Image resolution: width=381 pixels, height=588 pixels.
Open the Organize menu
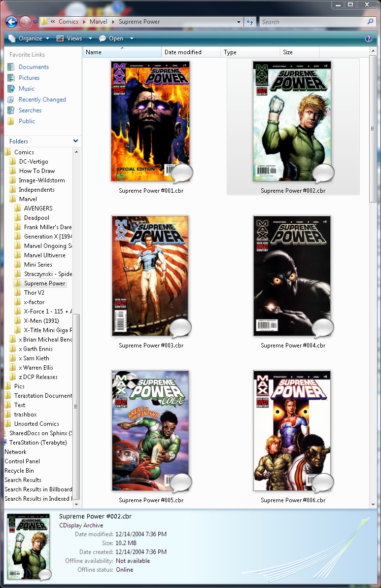tap(29, 38)
